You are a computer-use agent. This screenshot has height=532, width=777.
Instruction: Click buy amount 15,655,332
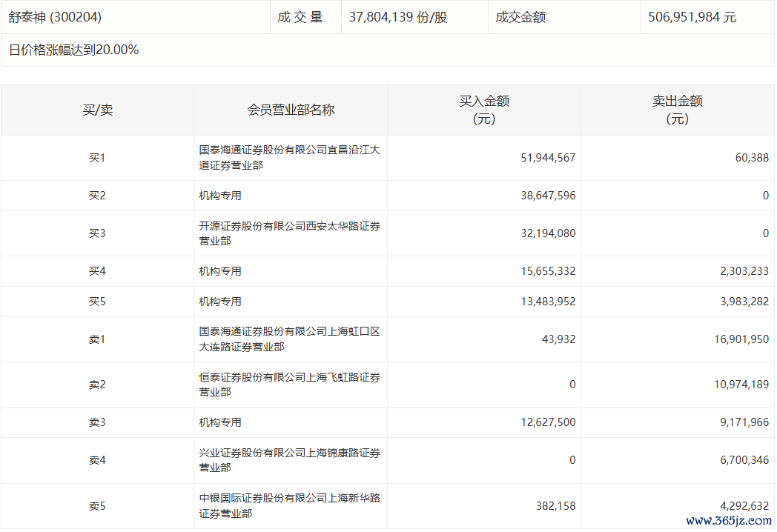pos(548,271)
